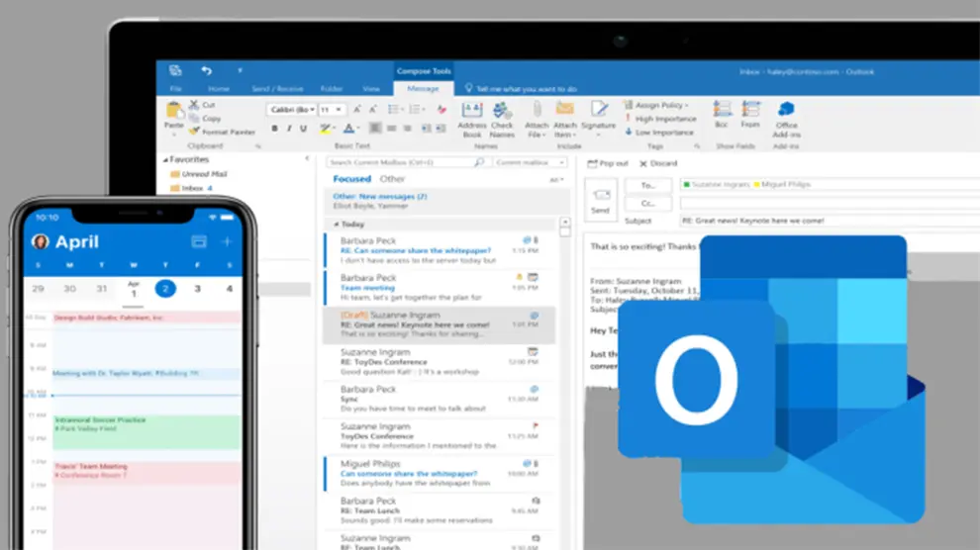Click the Discard button
The height and width of the screenshot is (550, 980).
(658, 163)
